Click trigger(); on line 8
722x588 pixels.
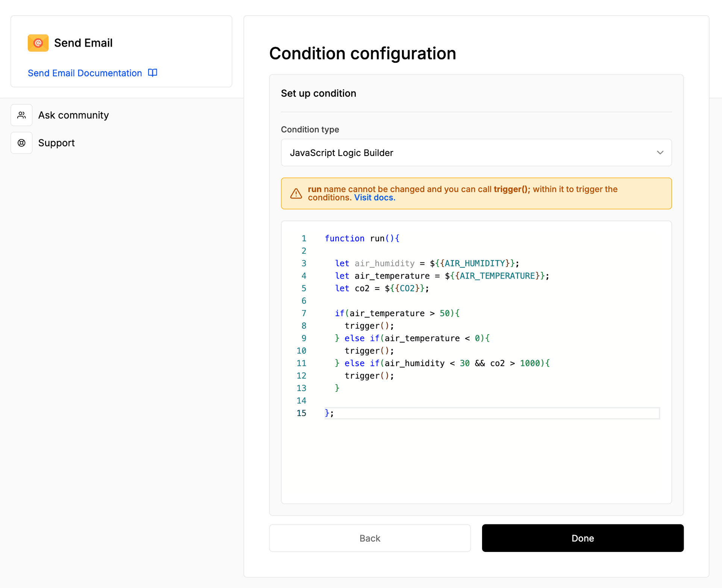pos(369,326)
